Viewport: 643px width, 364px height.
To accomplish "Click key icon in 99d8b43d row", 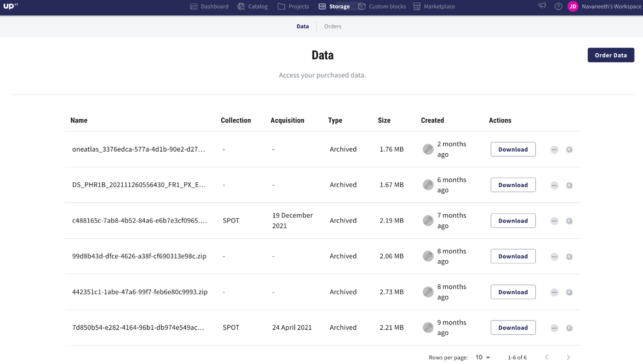I will coord(428,256).
